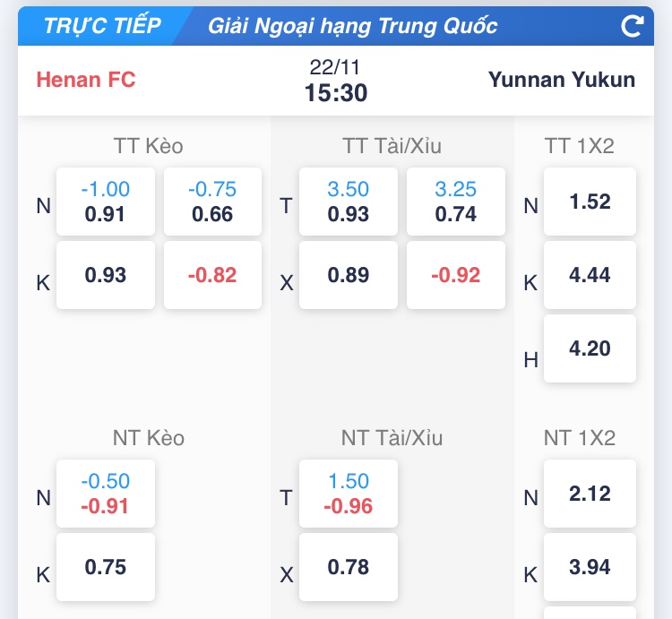Choose TT Xỉu red odds -0.92

tap(455, 275)
